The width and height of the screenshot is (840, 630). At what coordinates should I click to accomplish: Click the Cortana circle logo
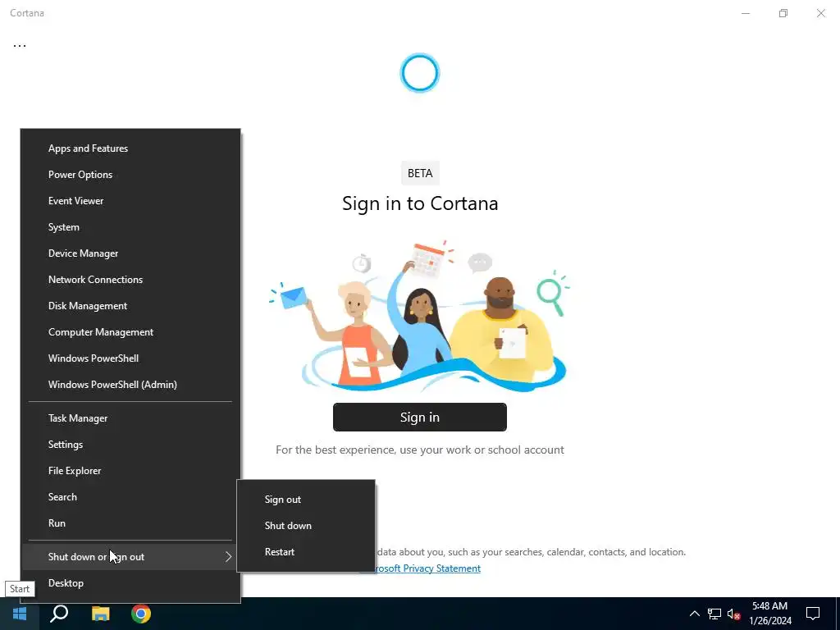tap(420, 73)
